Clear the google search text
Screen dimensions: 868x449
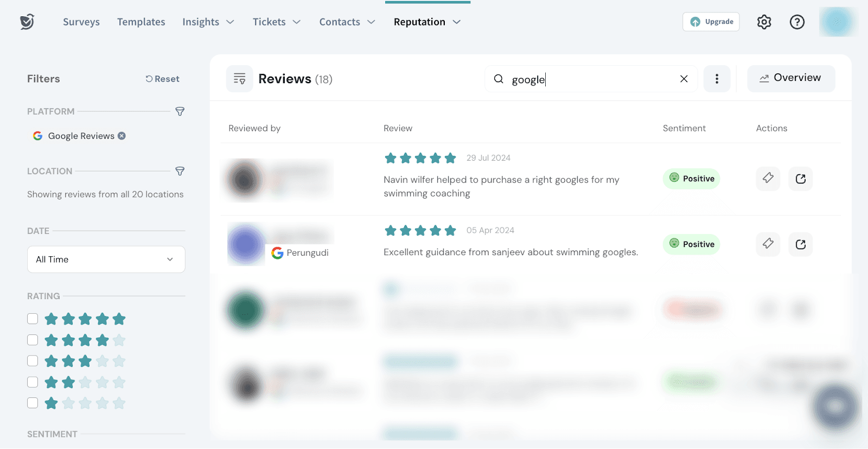pos(684,79)
